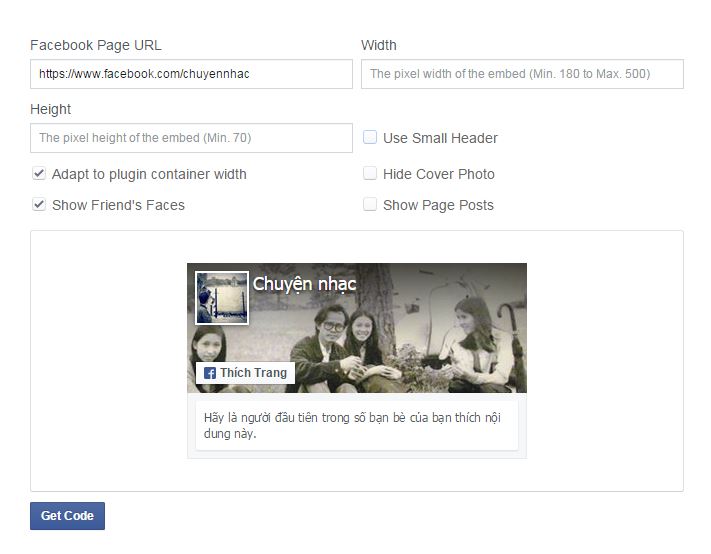Uncheck Show Friend's Faces checkbox
The image size is (711, 554).
[x=39, y=204]
